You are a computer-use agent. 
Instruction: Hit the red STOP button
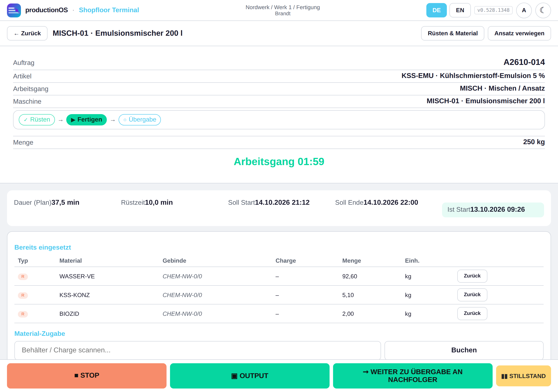pyautogui.click(x=87, y=375)
